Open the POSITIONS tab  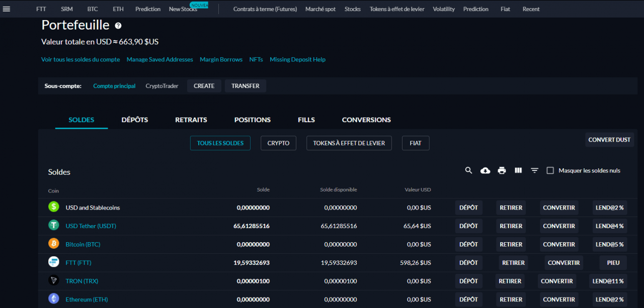252,120
